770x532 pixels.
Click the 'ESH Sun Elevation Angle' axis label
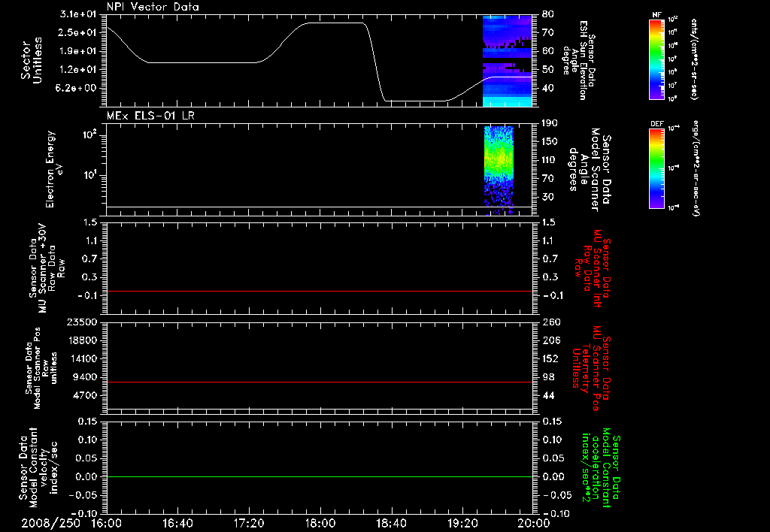(x=578, y=60)
